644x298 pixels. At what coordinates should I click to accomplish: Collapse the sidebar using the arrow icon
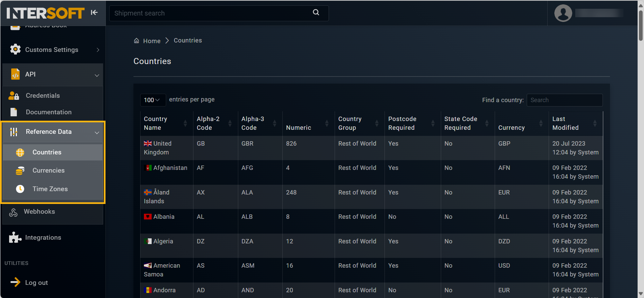tap(94, 12)
